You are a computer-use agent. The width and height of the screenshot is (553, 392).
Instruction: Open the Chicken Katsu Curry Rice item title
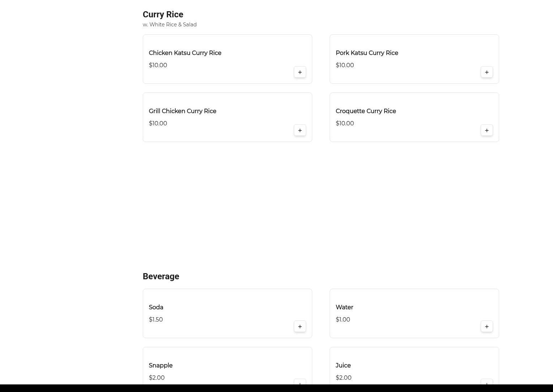[185, 53]
